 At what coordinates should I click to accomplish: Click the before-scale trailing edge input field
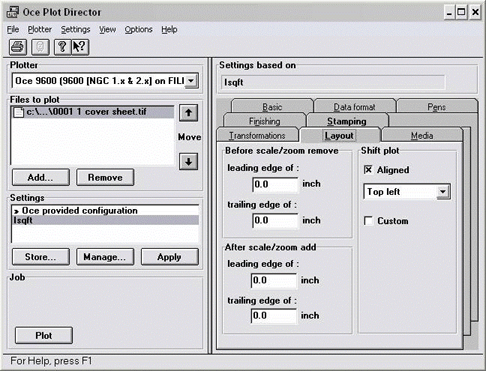(275, 220)
